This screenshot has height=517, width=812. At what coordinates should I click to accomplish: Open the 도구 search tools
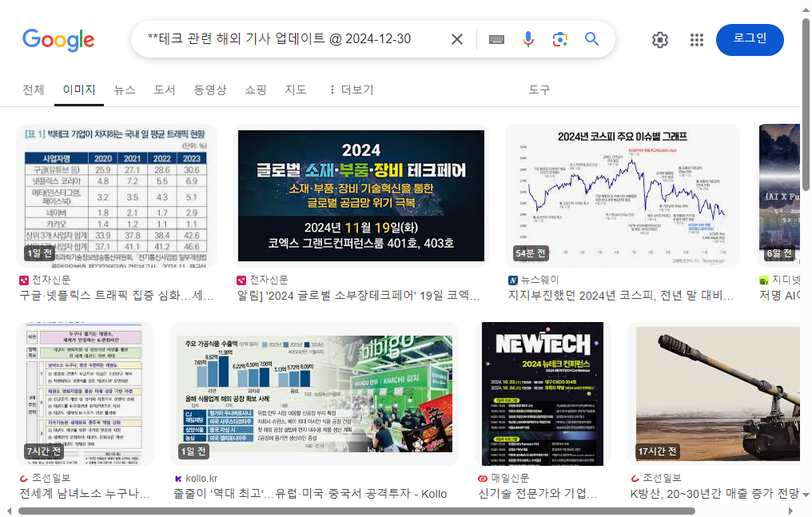pyautogui.click(x=539, y=90)
